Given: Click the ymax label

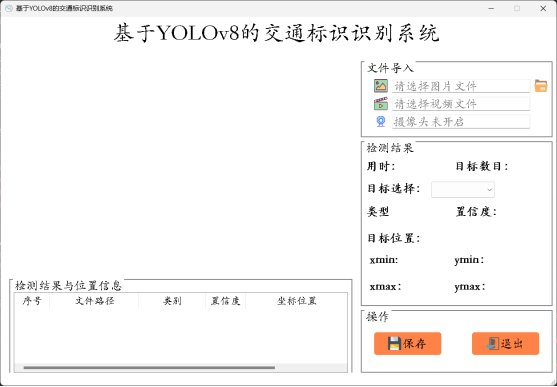Looking at the screenshot, I should point(470,286).
